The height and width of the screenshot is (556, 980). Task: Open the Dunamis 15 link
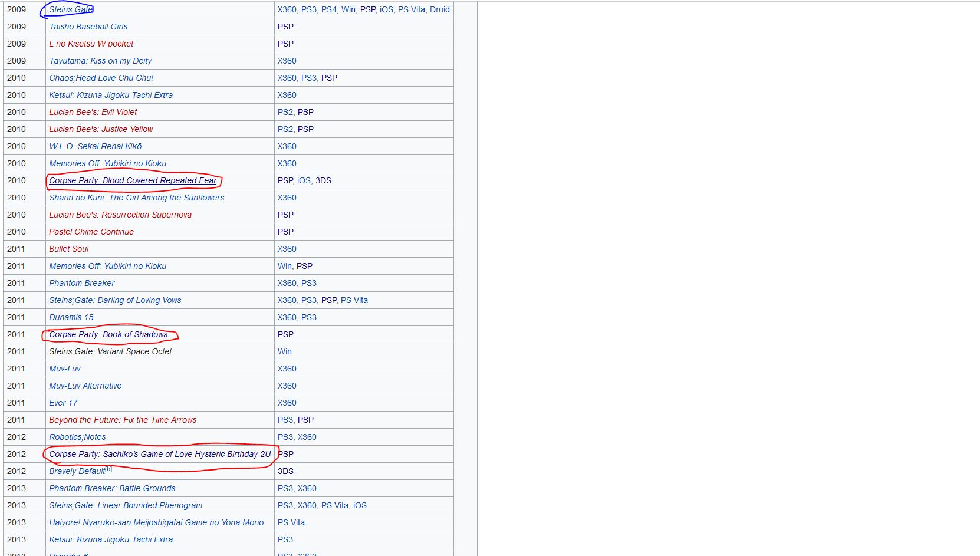[71, 317]
